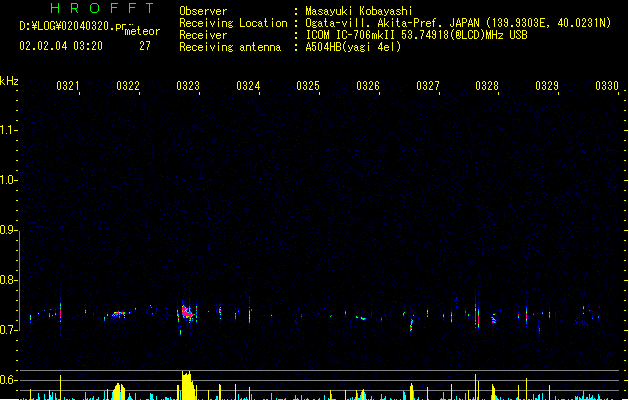Click the 1.1 kHz axis label
The width and height of the screenshot is (629, 400).
(x=7, y=130)
